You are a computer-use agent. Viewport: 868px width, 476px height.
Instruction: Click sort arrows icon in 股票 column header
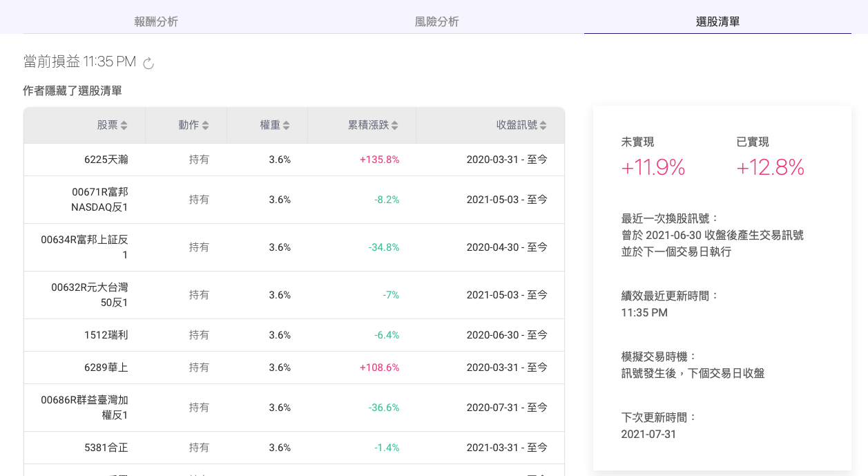[x=124, y=126]
